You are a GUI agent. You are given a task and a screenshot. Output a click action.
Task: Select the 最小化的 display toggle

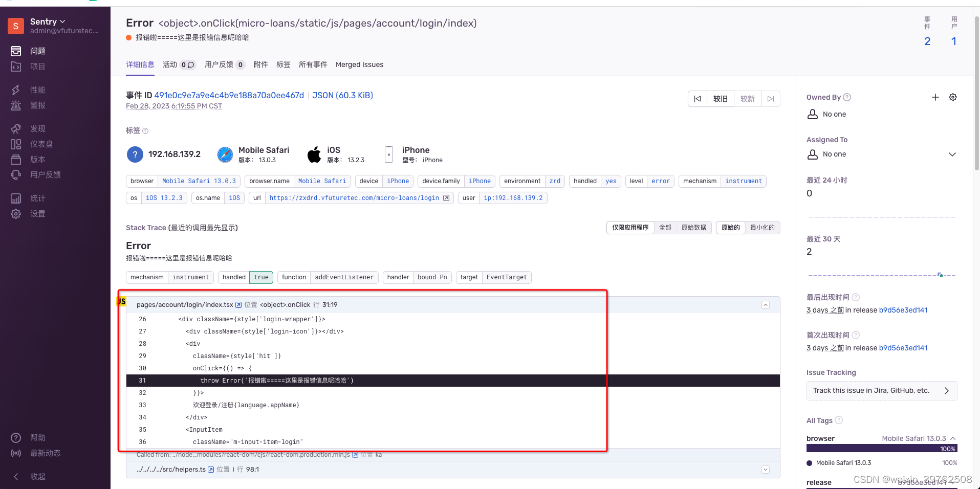pos(762,227)
